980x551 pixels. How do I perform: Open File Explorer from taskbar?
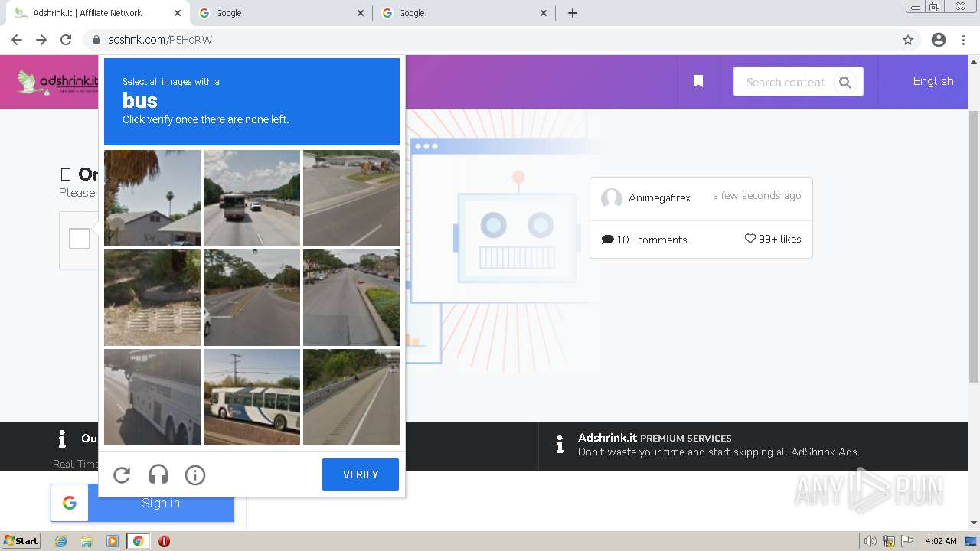tap(87, 541)
